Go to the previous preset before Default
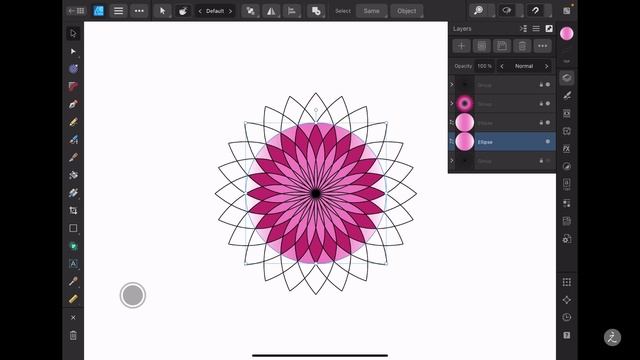This screenshot has width=640, height=360. click(200, 11)
